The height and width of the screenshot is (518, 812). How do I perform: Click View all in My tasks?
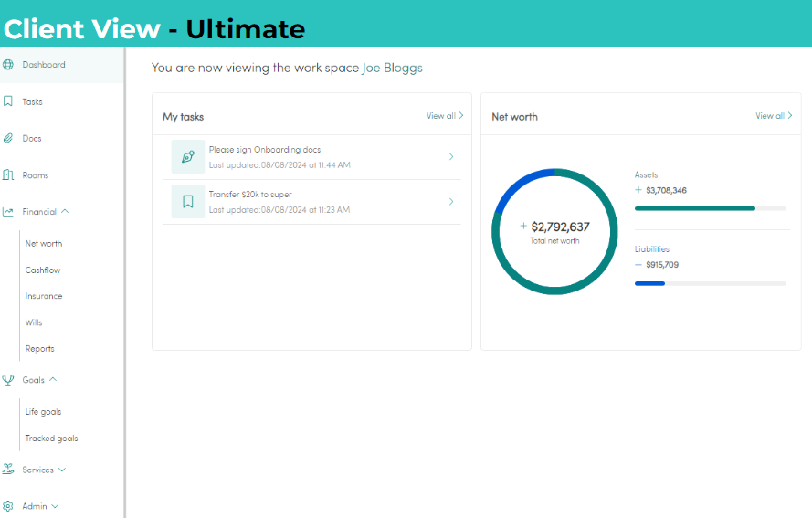(445, 115)
